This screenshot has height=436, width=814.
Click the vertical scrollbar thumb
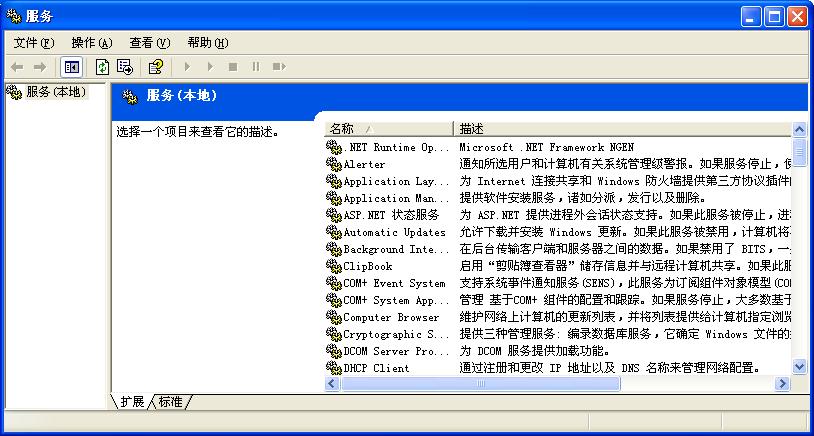[799, 152]
